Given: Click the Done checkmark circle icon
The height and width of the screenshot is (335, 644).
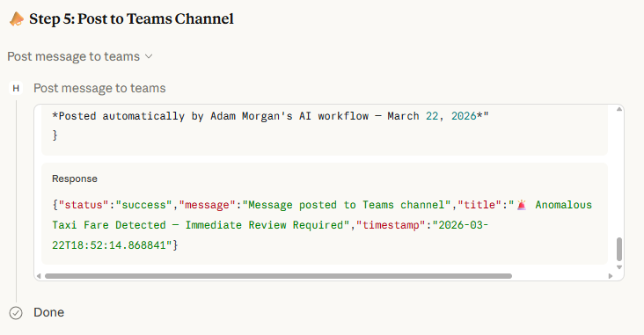Looking at the screenshot, I should [x=16, y=313].
